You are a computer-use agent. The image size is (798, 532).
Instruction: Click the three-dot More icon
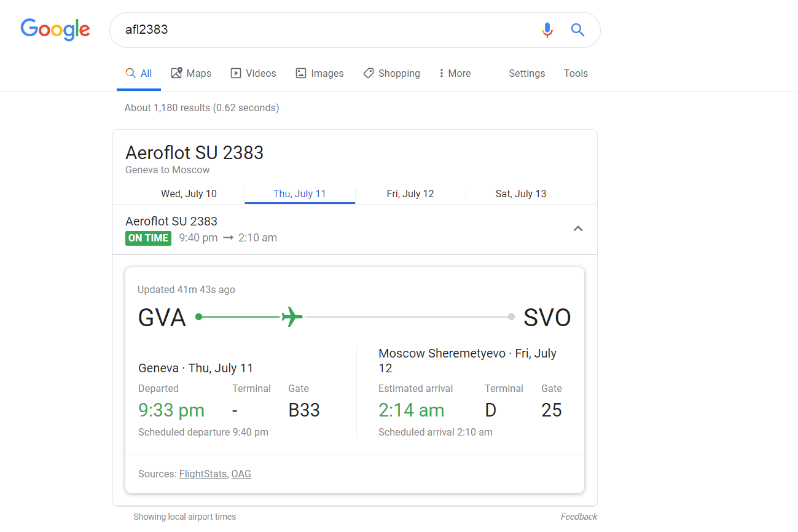[441, 73]
